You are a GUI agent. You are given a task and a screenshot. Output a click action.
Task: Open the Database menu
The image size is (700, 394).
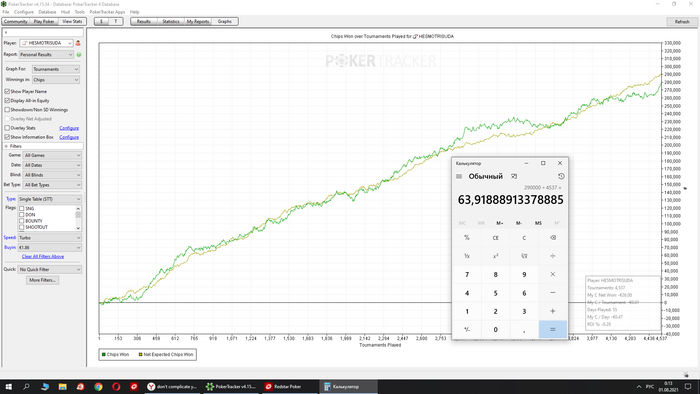(47, 12)
